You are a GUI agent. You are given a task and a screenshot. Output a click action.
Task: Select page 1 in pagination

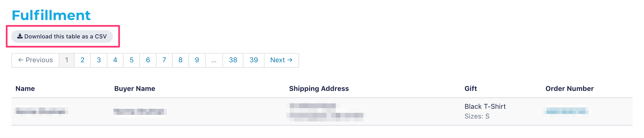tap(67, 60)
